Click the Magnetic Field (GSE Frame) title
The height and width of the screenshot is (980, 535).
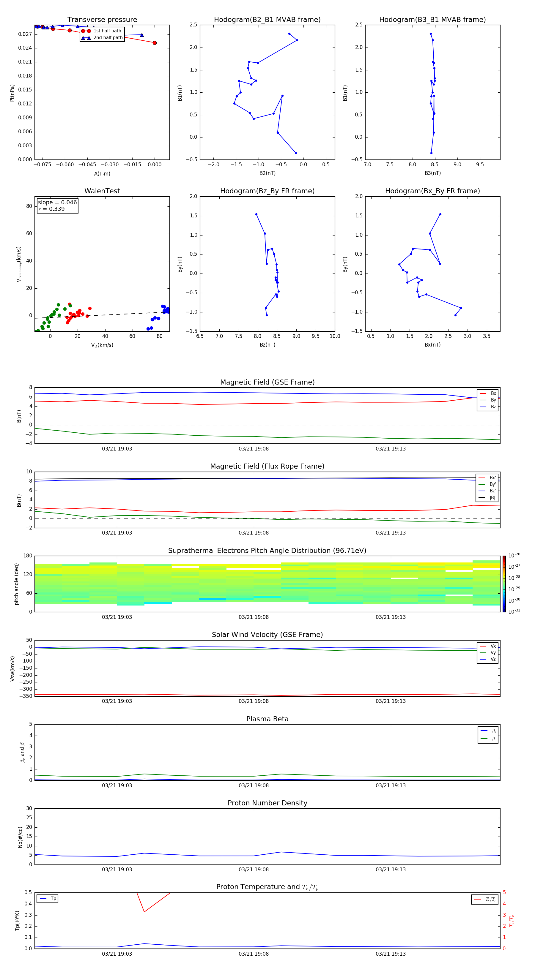pos(267,382)
